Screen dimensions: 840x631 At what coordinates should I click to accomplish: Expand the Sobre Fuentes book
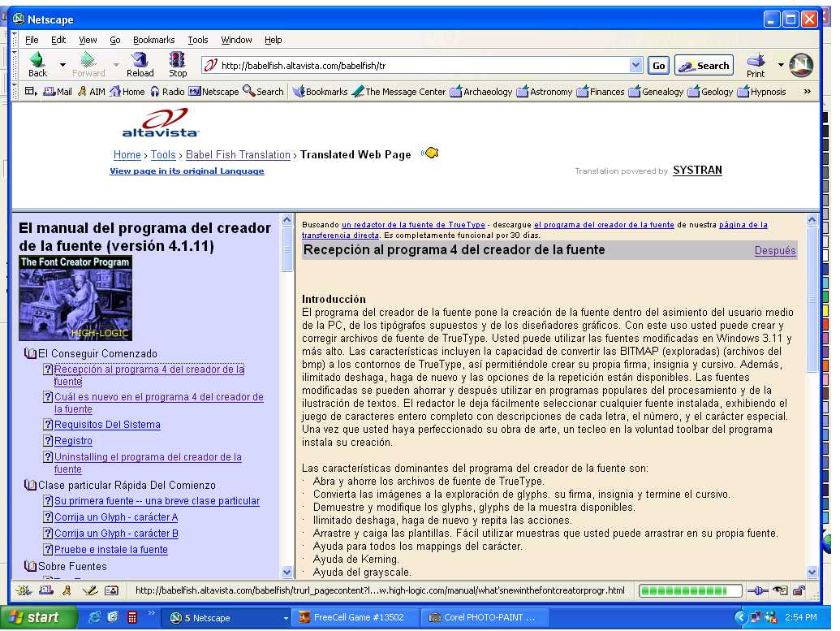pyautogui.click(x=30, y=566)
